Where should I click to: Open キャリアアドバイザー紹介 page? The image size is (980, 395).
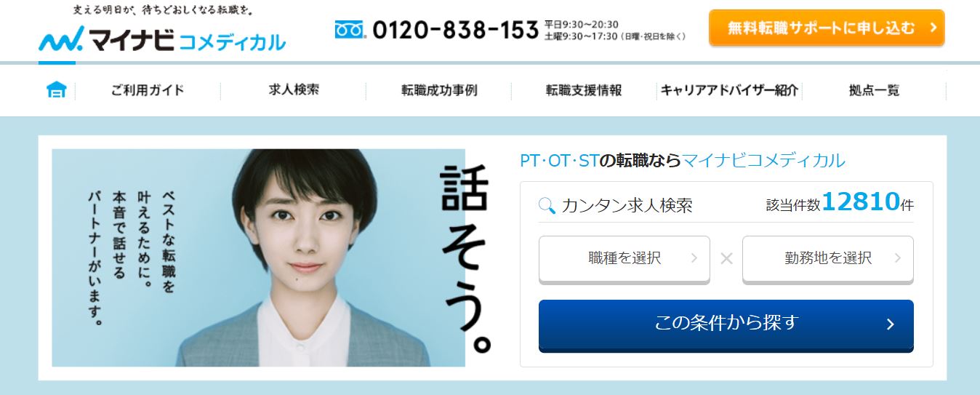pyautogui.click(x=729, y=90)
